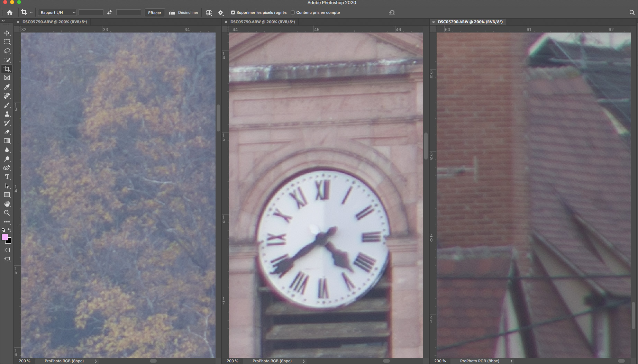Click the 'Effacer' button
The image size is (638, 364).
point(154,12)
